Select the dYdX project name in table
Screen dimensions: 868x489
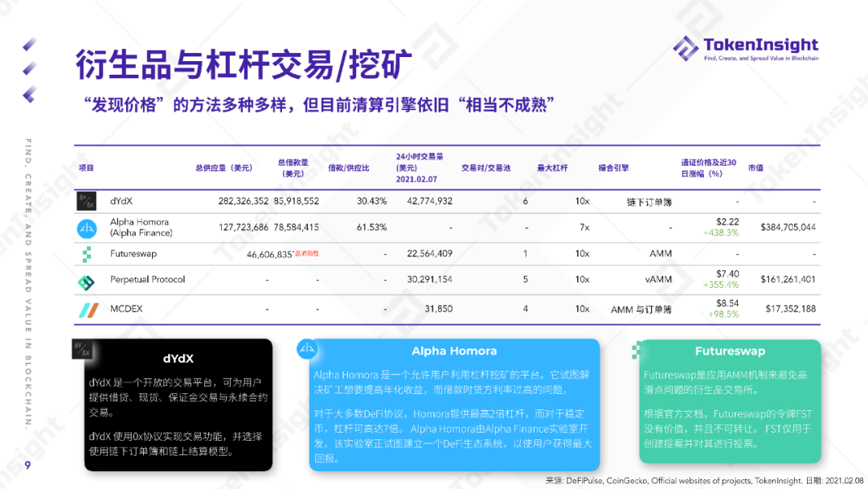pyautogui.click(x=121, y=201)
